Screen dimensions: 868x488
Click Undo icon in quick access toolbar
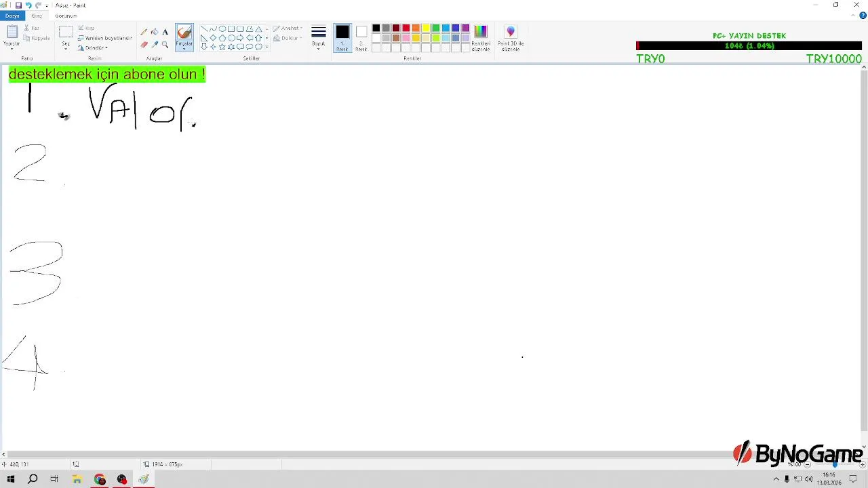(x=28, y=5)
